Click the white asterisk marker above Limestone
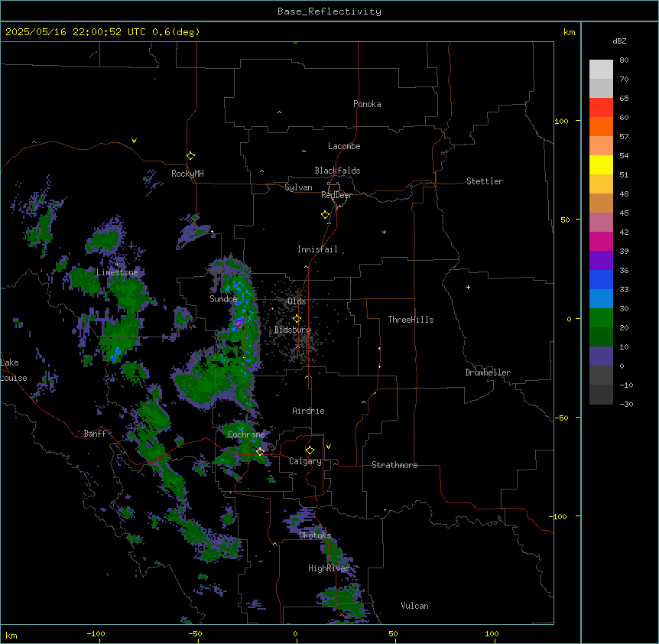This screenshot has height=644, width=659. click(117, 264)
